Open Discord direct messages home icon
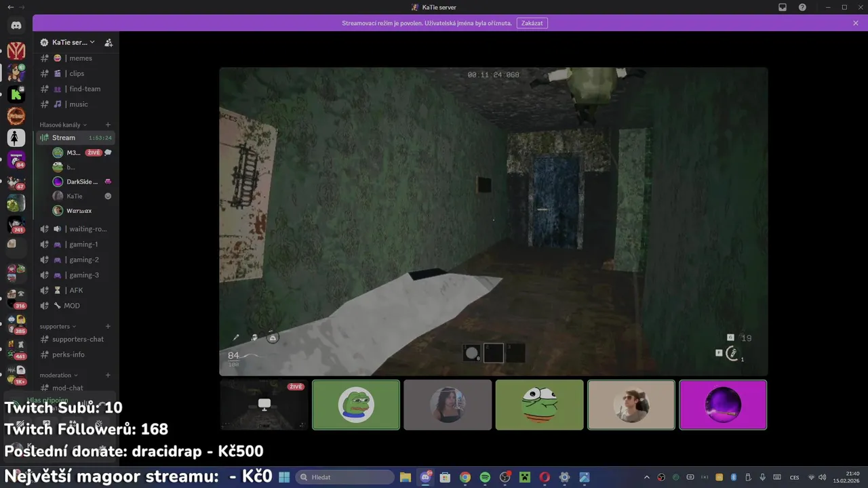 click(x=16, y=26)
